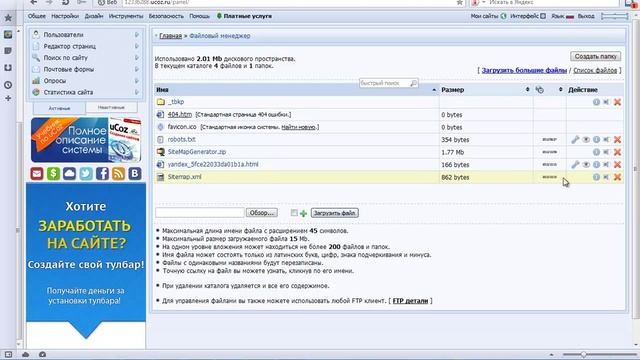
Task: View robots.txt with the eye icon
Action: point(586,140)
